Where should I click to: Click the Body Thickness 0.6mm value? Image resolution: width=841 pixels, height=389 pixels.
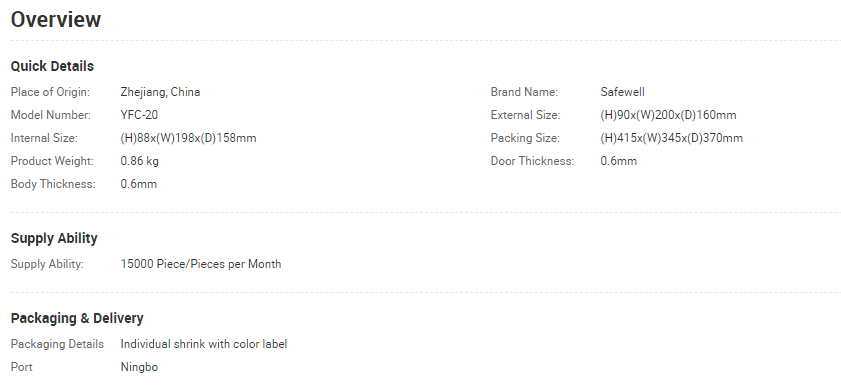click(x=139, y=184)
